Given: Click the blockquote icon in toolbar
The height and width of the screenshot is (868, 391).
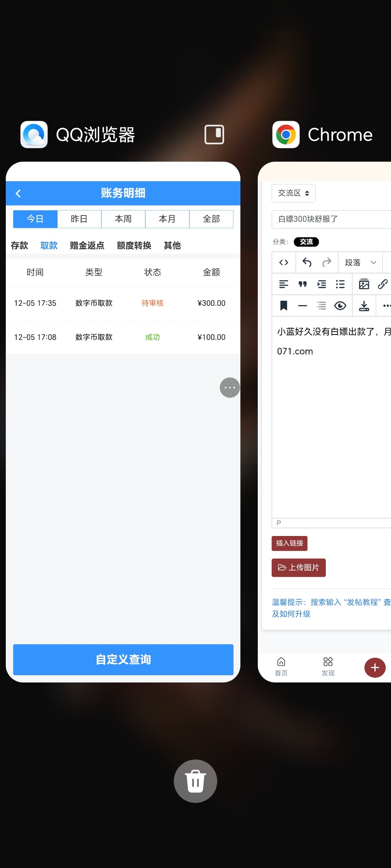Looking at the screenshot, I should pyautogui.click(x=303, y=284).
